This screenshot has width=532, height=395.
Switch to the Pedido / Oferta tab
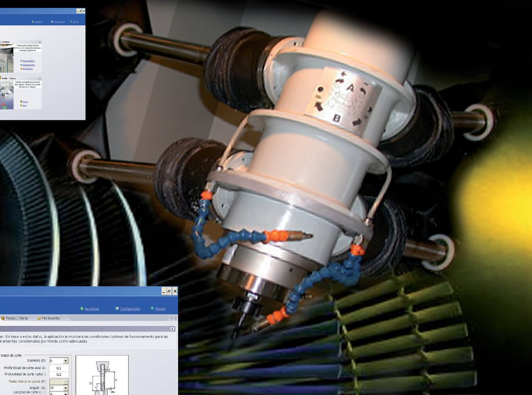pos(16,318)
